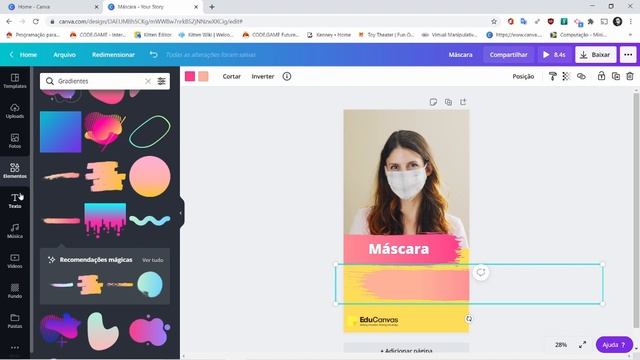Viewport: 640px width, 360px height.
Task: Open the Arquivo menu
Action: tap(64, 55)
